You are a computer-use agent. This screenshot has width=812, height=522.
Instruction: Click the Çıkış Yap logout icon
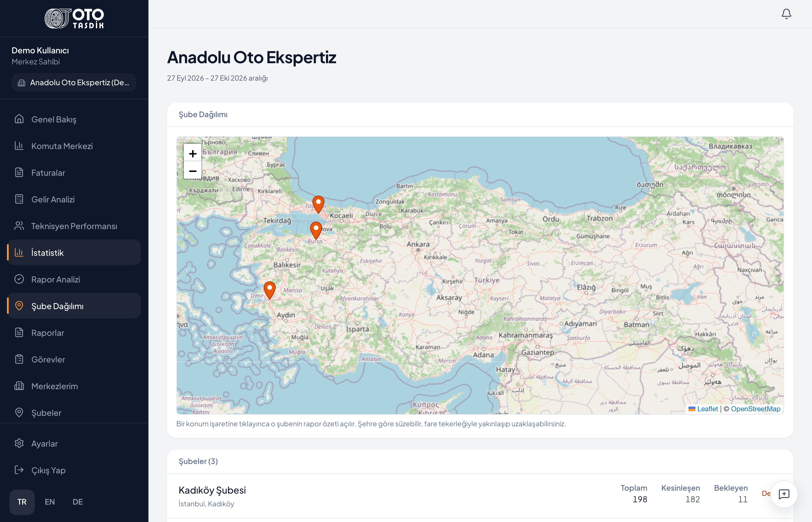tap(19, 470)
